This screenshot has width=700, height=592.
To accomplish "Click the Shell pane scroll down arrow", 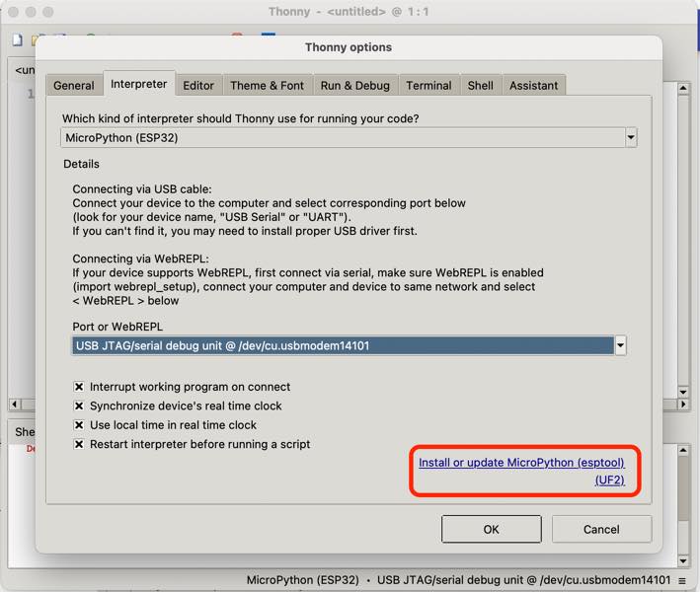I will 683,560.
